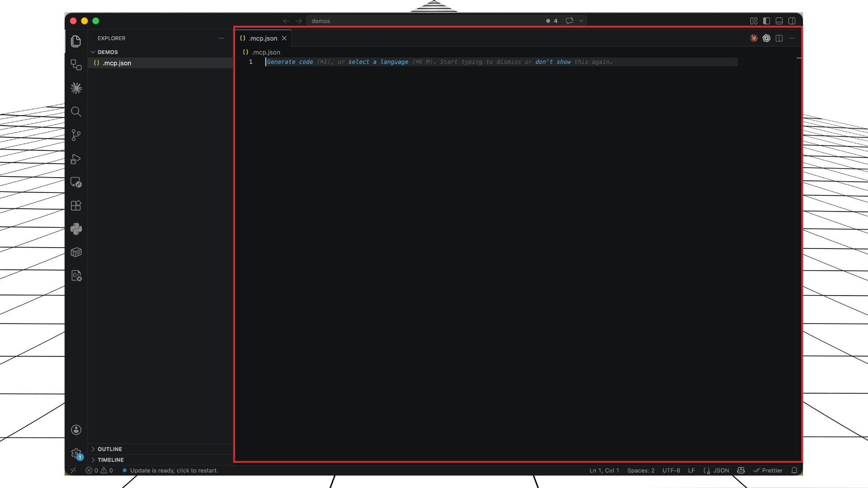Click 'select a language' in the editor hint
Screen dimensions: 868x488
(x=378, y=62)
